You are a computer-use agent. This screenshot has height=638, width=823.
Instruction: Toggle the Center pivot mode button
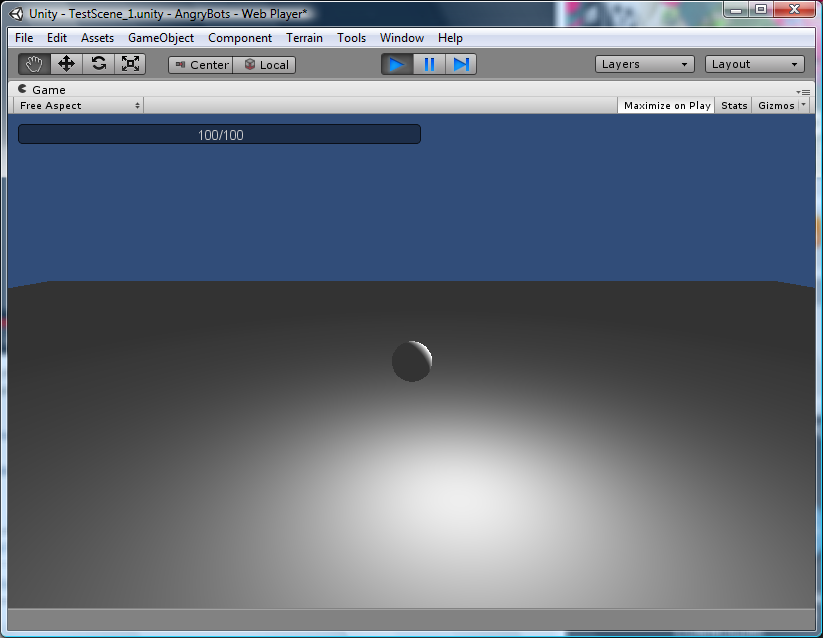(201, 65)
